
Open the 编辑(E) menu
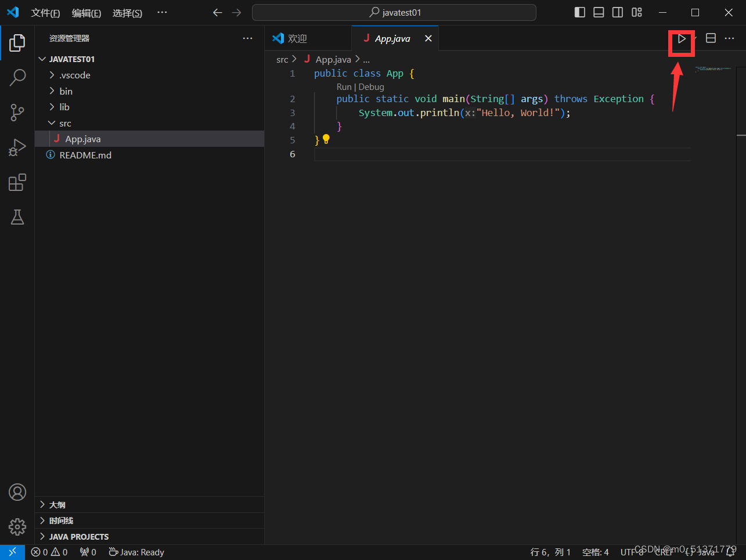click(x=87, y=13)
